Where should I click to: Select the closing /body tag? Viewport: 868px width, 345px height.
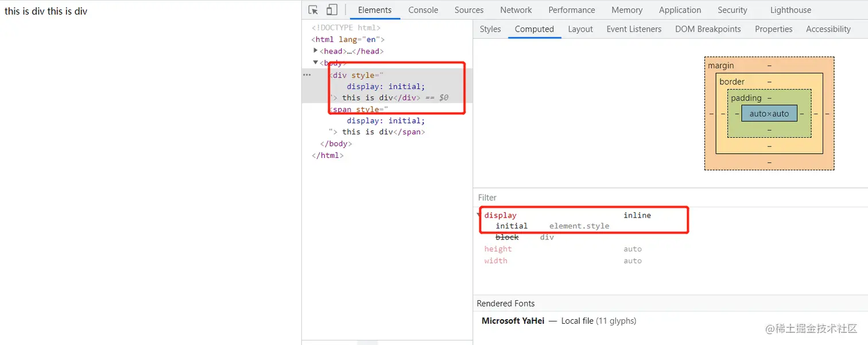tap(336, 144)
